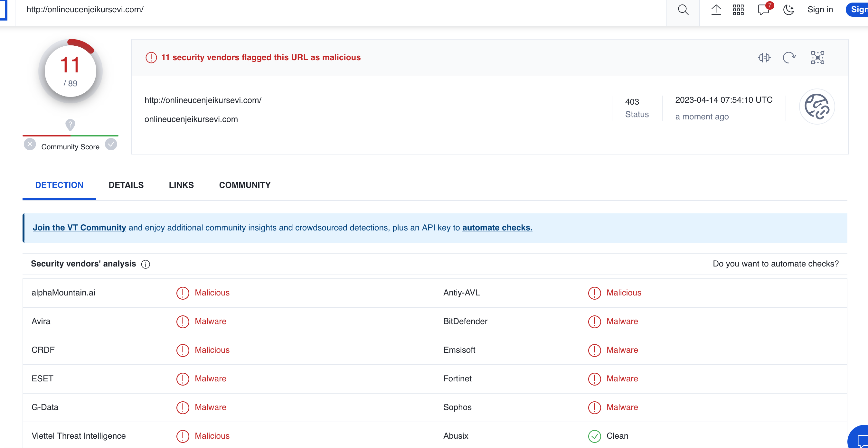The image size is (868, 448).
Task: Click the 403 Status value
Action: [632, 102]
